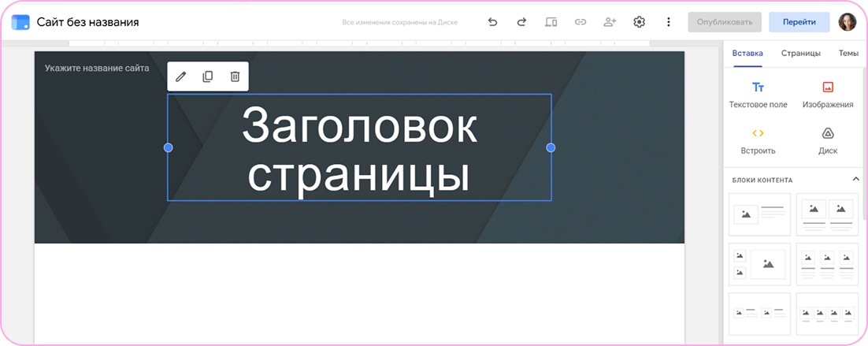This screenshot has width=868, height=346.
Task: Collapse the Блоки контента section
Action: (x=856, y=180)
